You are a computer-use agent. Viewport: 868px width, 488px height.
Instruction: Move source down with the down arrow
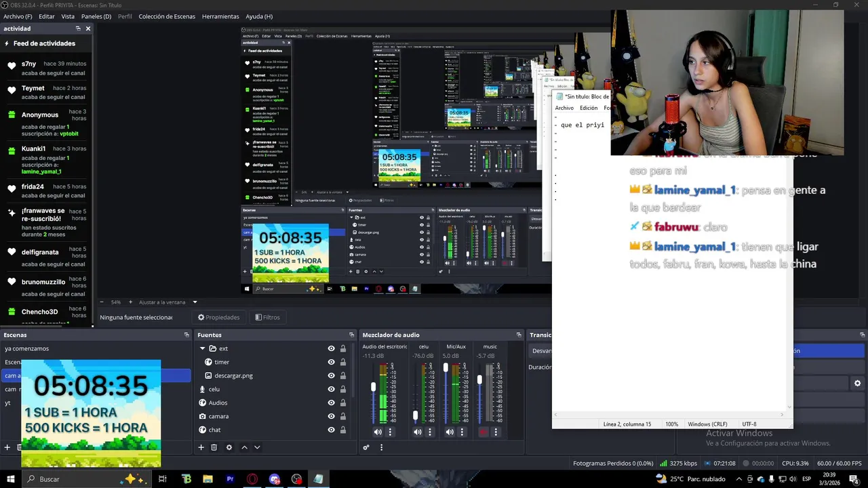point(257,447)
